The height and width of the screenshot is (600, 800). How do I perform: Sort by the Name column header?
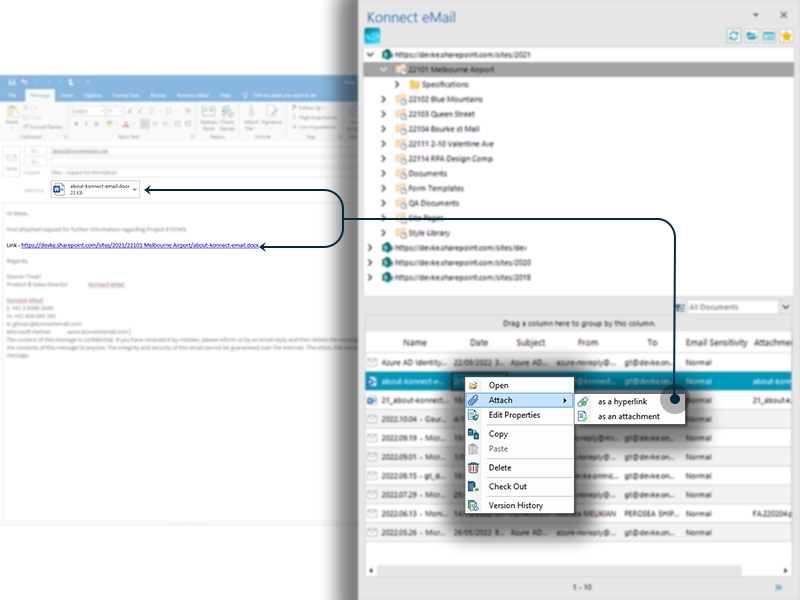click(x=414, y=342)
